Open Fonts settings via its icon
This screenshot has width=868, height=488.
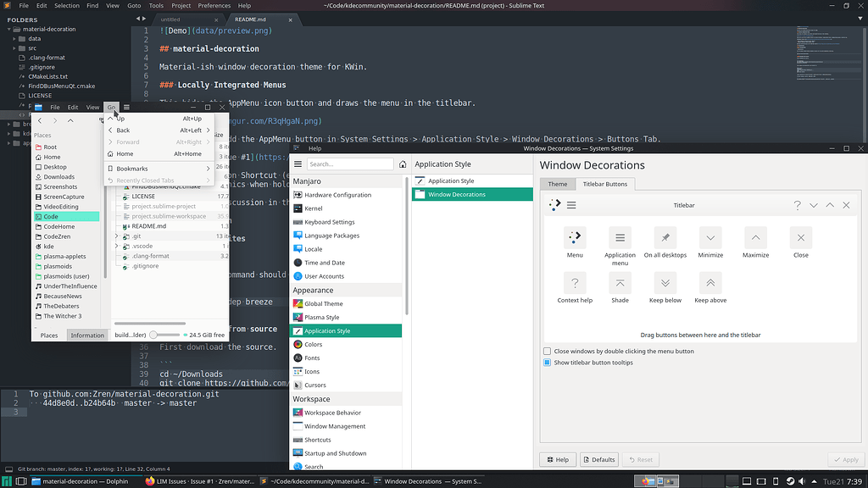pos(298,357)
